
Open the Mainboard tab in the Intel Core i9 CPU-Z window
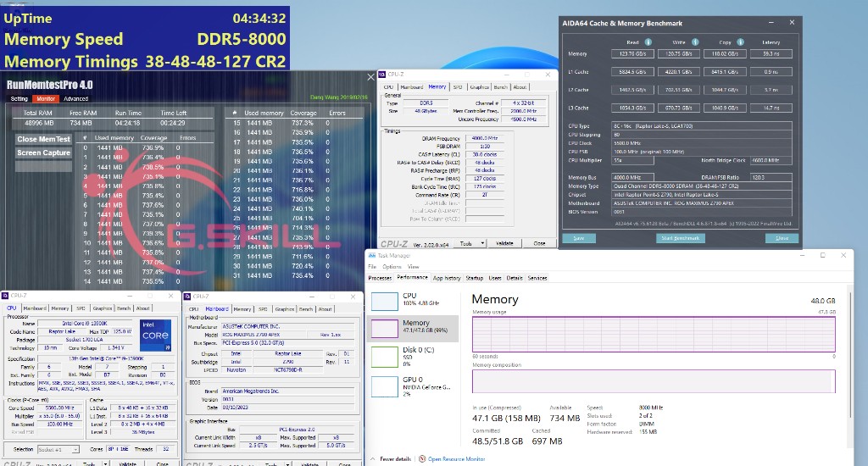[35, 308]
